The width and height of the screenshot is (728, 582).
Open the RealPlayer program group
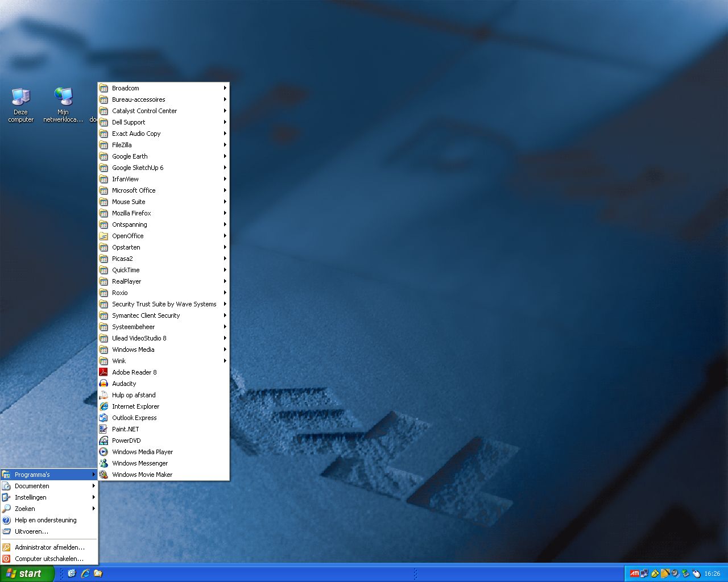(x=164, y=281)
